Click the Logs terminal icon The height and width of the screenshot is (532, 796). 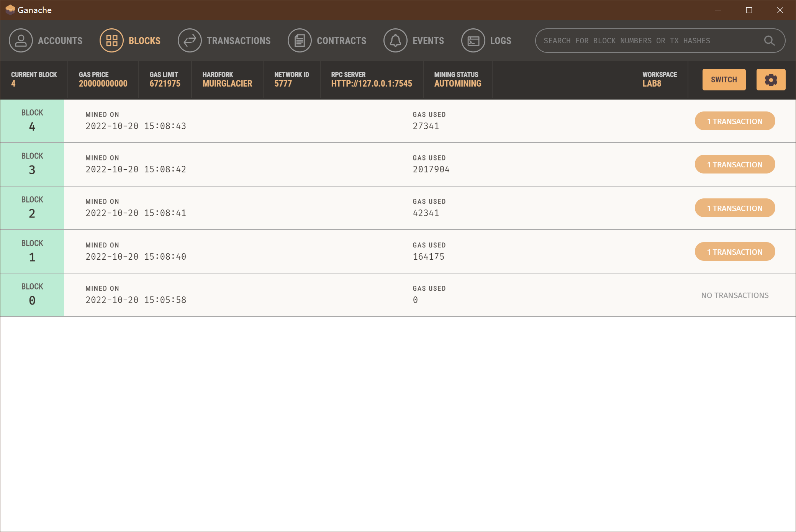pyautogui.click(x=473, y=41)
